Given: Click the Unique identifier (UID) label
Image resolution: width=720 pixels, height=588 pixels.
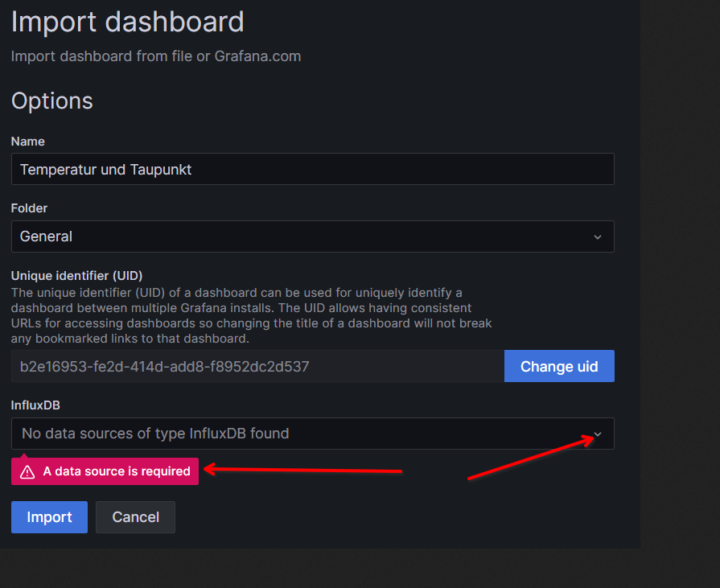Looking at the screenshot, I should (76, 275).
